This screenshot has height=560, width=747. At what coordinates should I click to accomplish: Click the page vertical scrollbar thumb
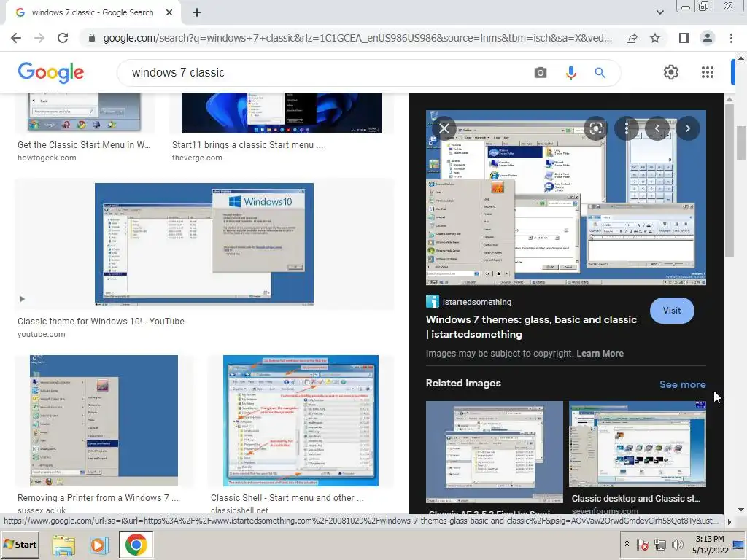[x=741, y=143]
